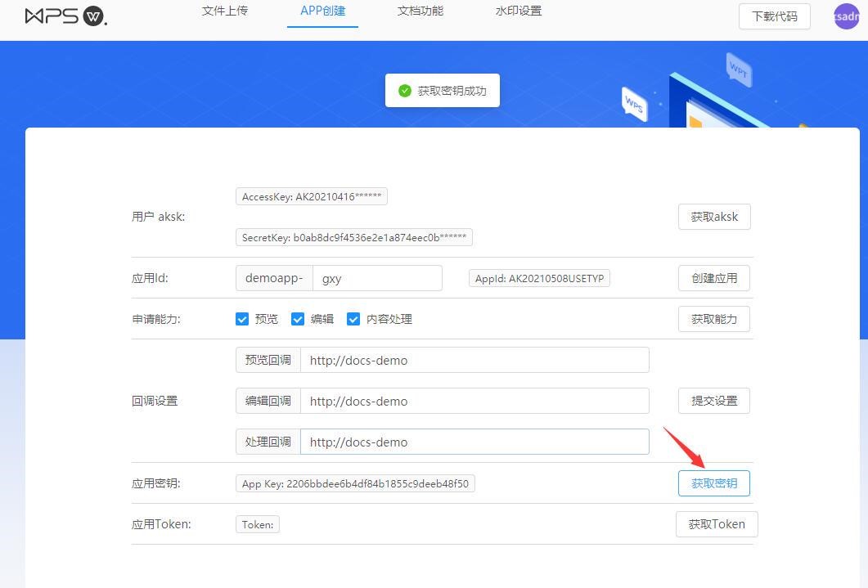Click the 创建应用 button

(x=714, y=278)
